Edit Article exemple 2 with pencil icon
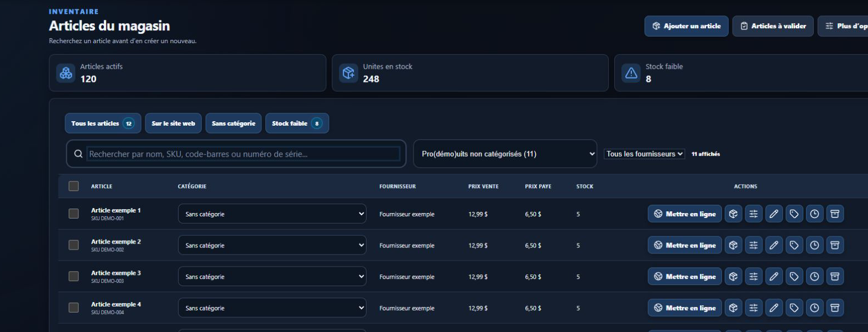This screenshot has width=868, height=332. (774, 245)
